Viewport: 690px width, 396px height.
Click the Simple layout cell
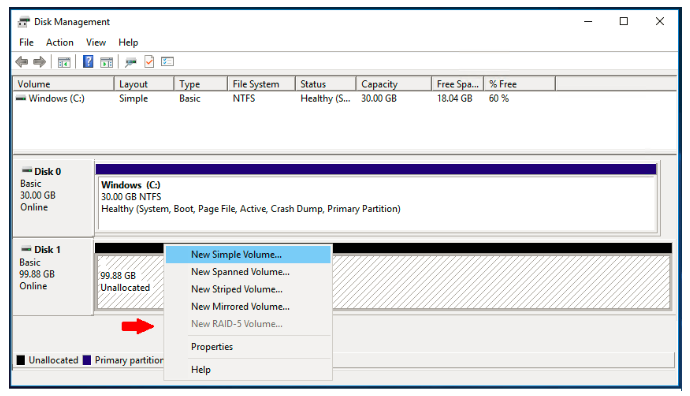[133, 98]
